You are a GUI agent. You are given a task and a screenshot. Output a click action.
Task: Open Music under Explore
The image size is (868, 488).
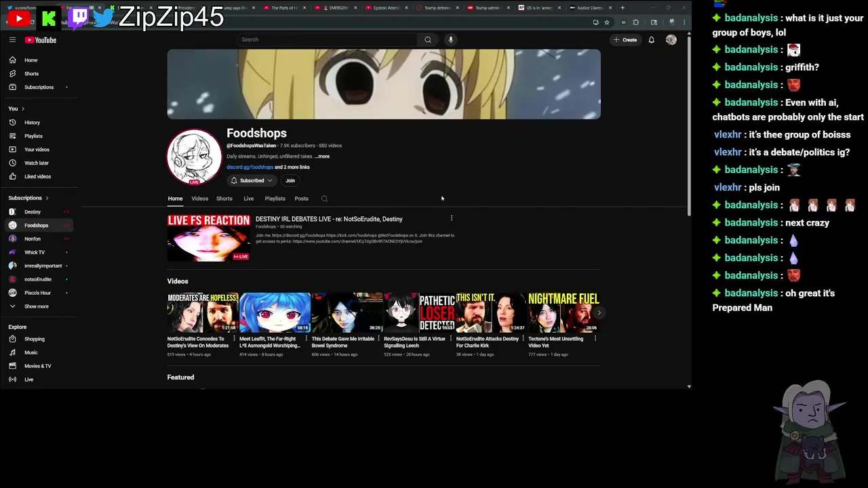[39, 352]
